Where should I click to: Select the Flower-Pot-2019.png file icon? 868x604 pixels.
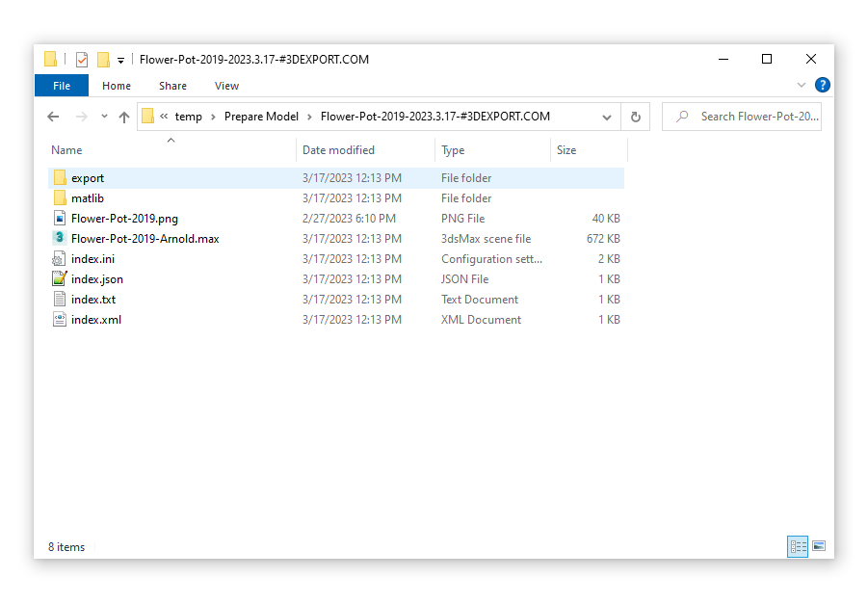point(59,218)
